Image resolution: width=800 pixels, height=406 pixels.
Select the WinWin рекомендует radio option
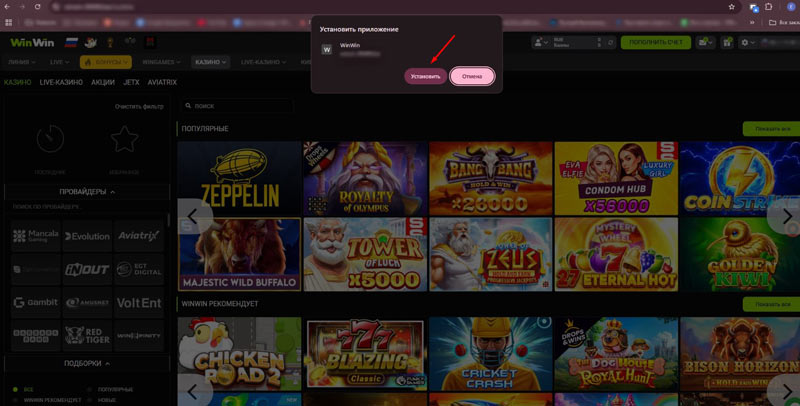pos(14,400)
